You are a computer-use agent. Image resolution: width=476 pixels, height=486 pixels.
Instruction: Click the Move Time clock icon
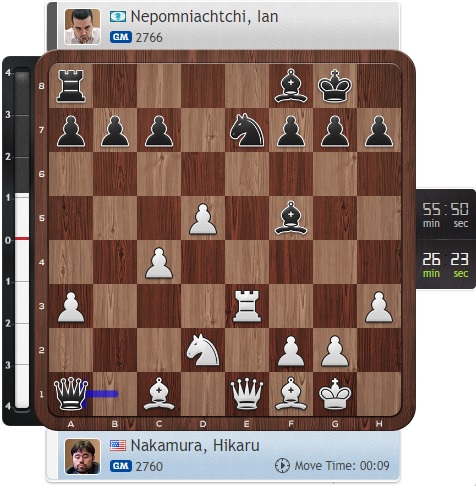click(282, 465)
